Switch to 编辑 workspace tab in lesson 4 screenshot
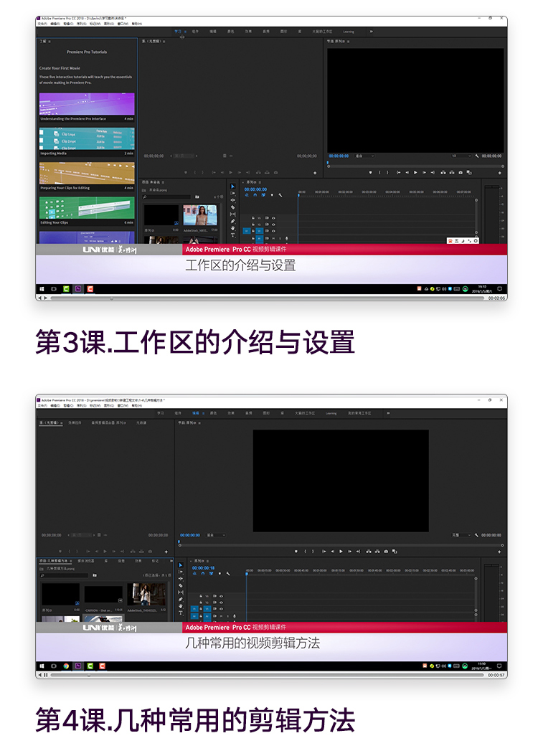Image resolution: width=538 pixels, height=756 pixels. click(x=196, y=413)
